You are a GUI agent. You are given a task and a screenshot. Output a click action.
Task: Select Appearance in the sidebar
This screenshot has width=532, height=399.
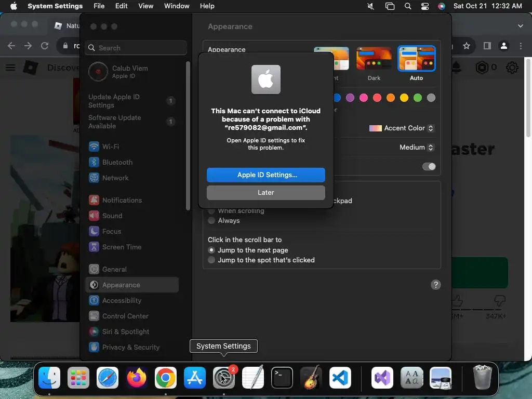point(132,285)
